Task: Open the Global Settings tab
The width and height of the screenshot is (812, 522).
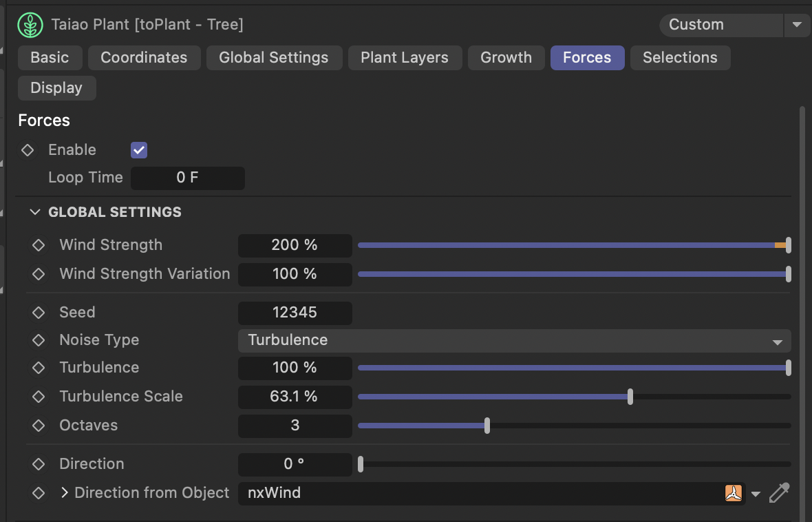Action: click(274, 58)
